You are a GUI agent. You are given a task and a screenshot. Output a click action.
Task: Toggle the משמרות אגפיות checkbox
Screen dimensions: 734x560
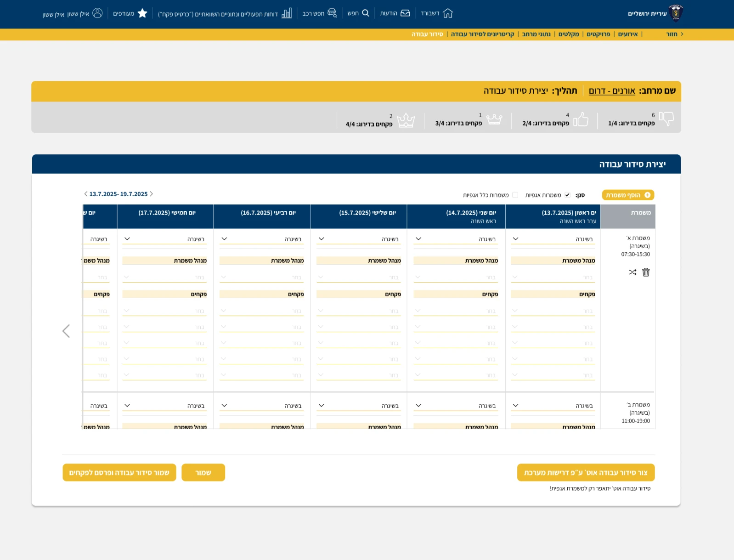pos(567,195)
